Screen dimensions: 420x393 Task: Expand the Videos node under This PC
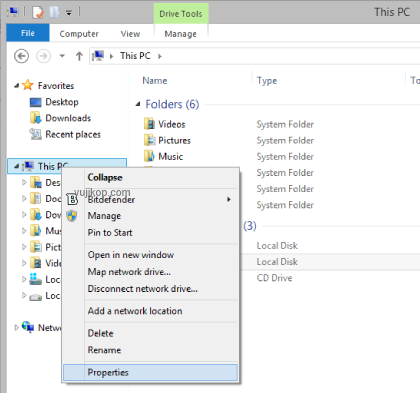(x=24, y=263)
